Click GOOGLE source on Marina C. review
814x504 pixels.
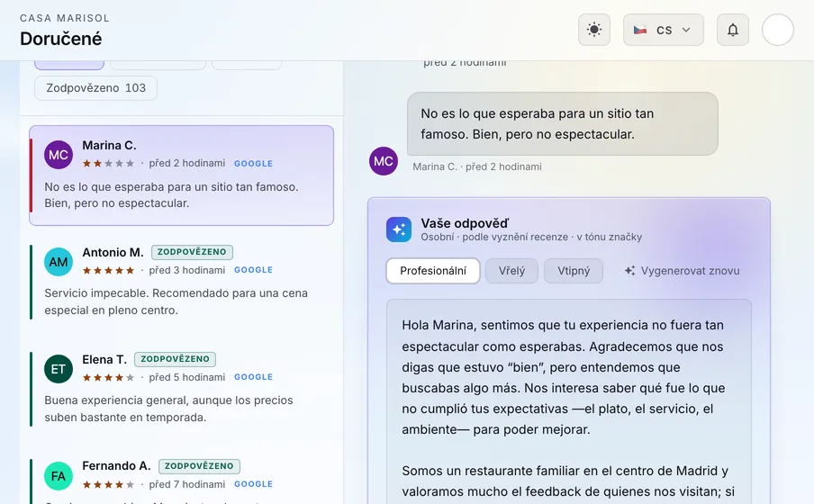(253, 164)
